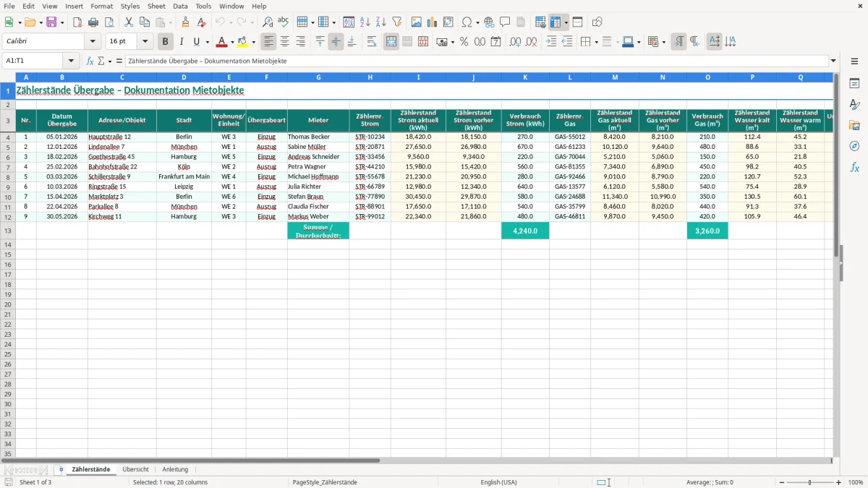Cut the selection with scissors icon
This screenshot has height=488, width=868.
[129, 22]
